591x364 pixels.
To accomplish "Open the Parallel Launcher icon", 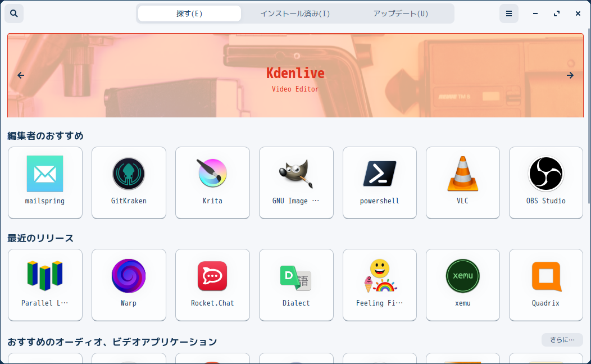I will click(45, 276).
